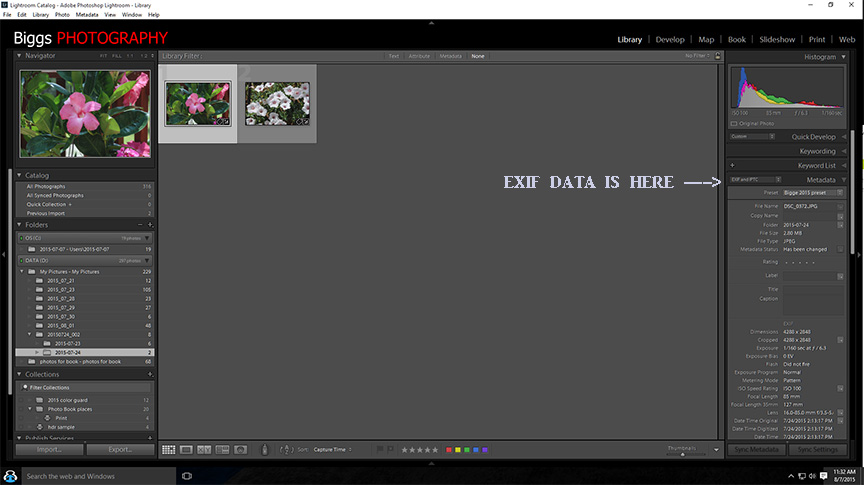Apply the red color label
Viewport: 864px width, 485px height.
(x=449, y=450)
